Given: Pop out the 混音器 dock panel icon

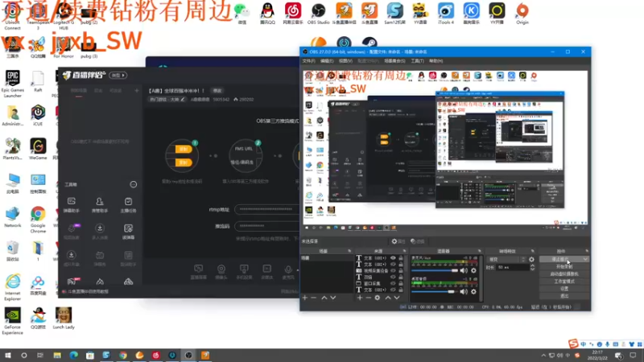Looking at the screenshot, I should pos(479,251).
